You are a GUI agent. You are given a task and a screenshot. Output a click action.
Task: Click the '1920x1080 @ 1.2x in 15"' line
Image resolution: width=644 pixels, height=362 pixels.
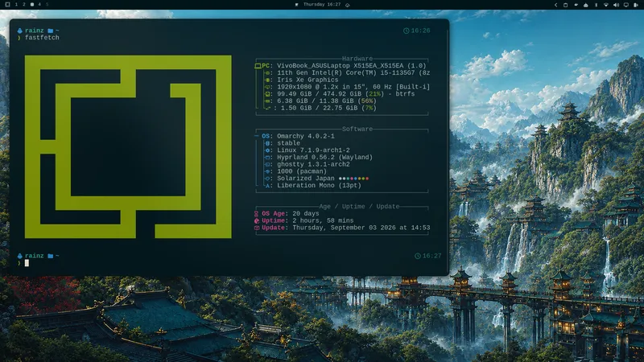[353, 87]
